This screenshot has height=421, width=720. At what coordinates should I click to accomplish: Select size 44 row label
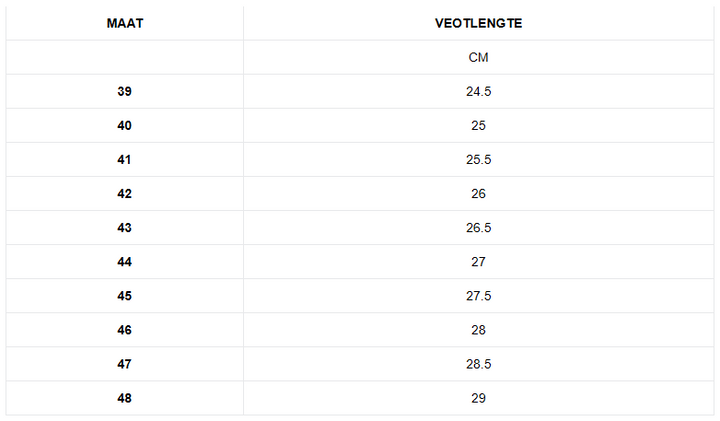124,261
